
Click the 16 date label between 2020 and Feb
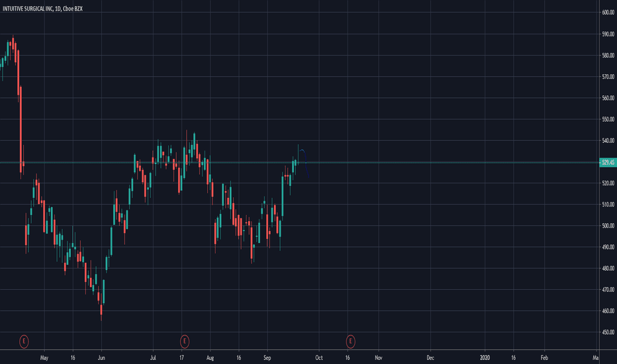tap(514, 357)
